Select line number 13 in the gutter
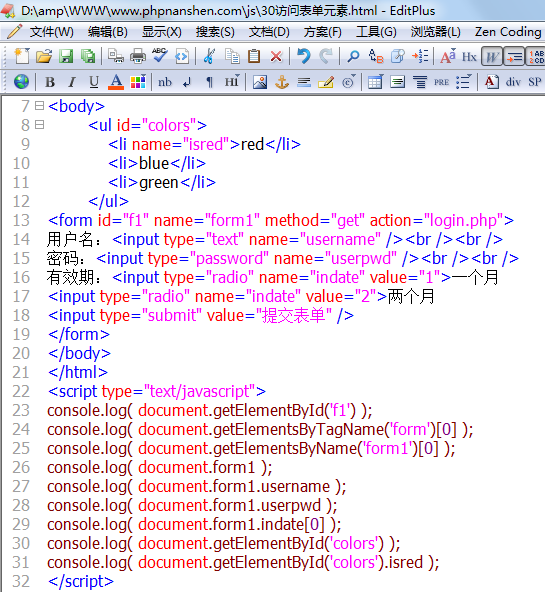The image size is (545, 592). (x=21, y=220)
